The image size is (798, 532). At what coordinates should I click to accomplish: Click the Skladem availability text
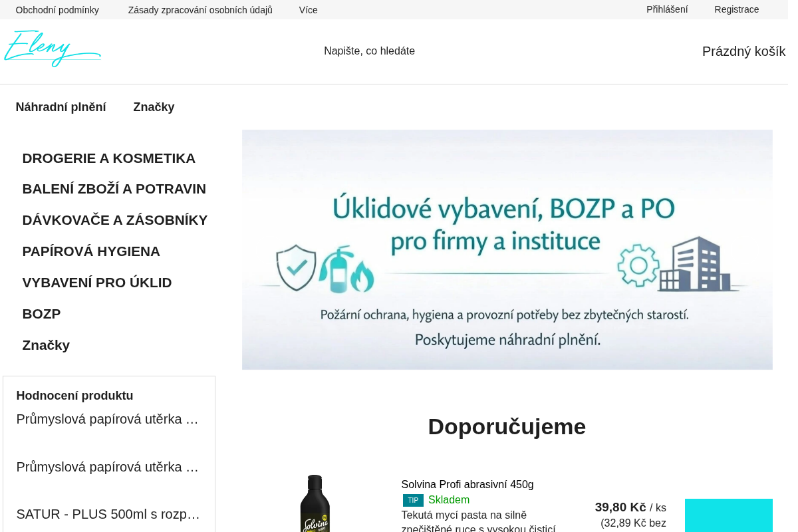(449, 500)
